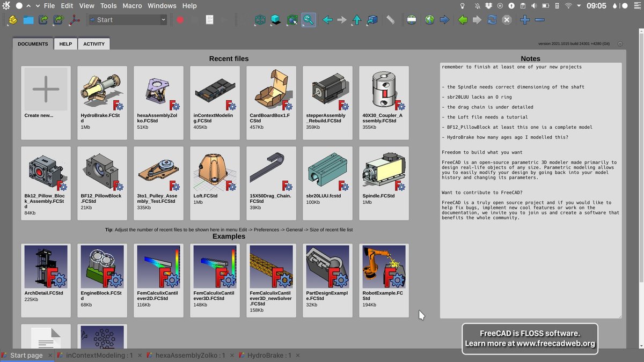Click the blue folder open icon
The image size is (644, 362).
pyautogui.click(x=28, y=20)
